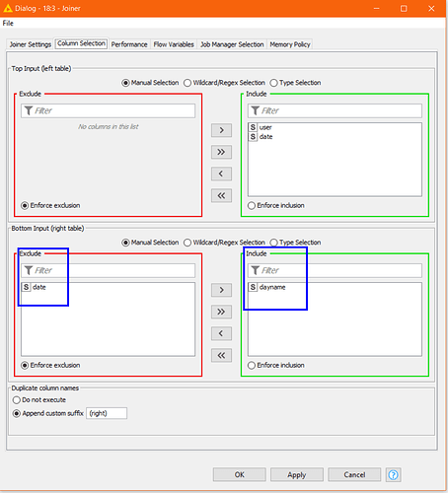Select Wildcard/Regex Selection for top input

click(x=224, y=83)
